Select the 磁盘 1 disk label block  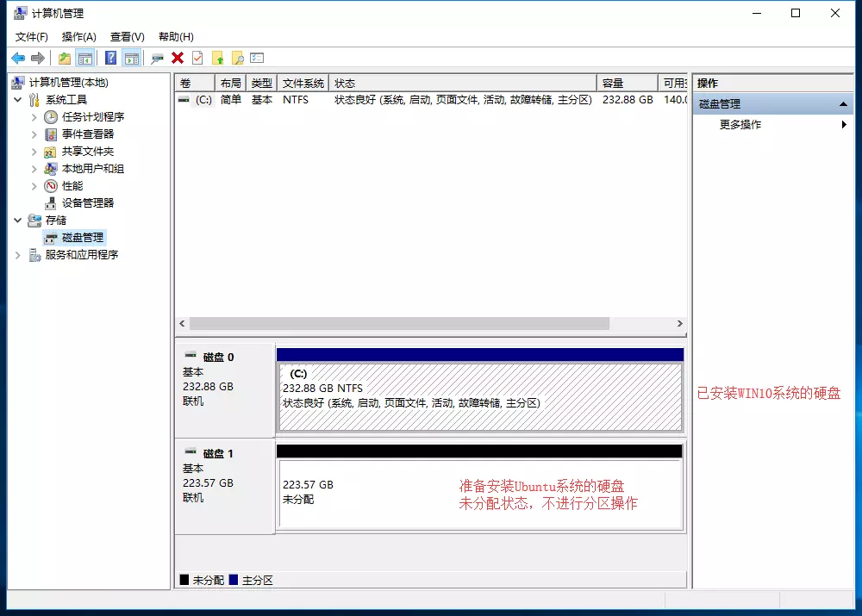(x=225, y=486)
